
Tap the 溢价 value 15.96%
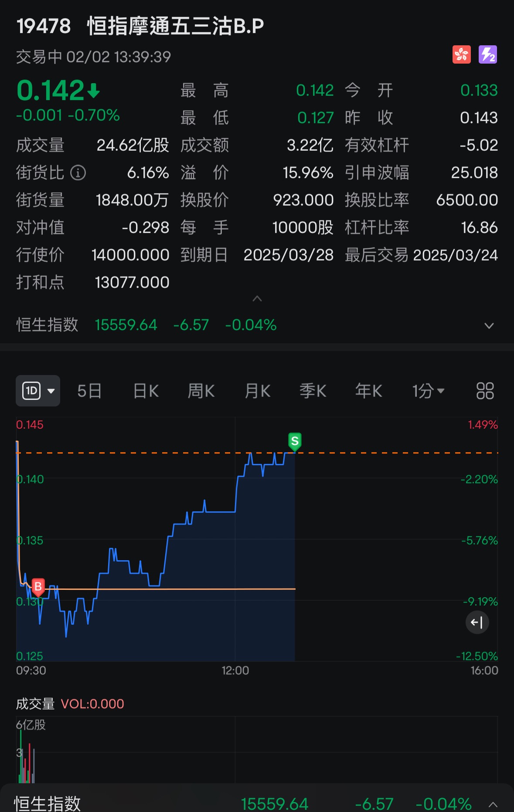click(x=308, y=173)
